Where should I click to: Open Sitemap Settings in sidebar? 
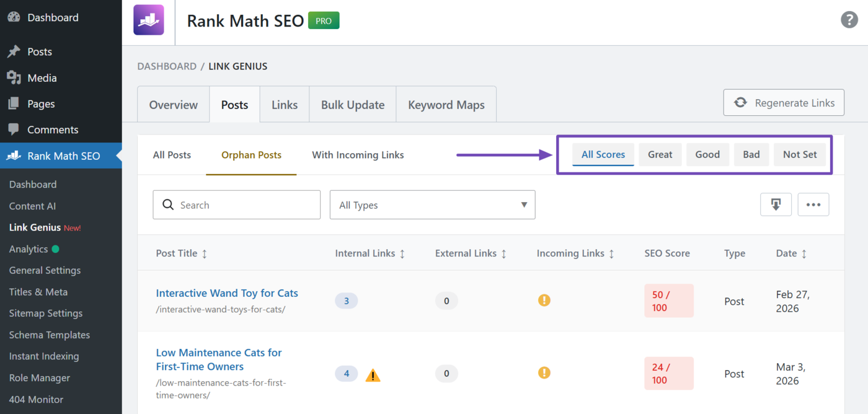point(45,314)
